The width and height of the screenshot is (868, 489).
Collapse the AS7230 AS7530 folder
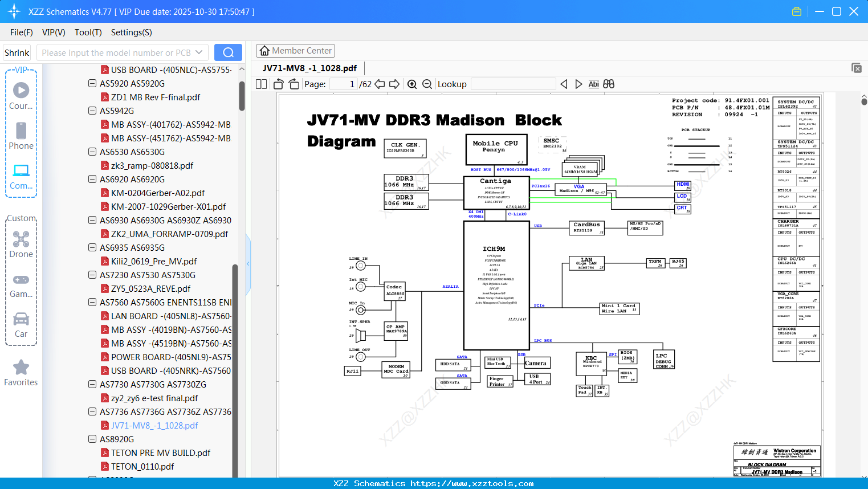92,275
